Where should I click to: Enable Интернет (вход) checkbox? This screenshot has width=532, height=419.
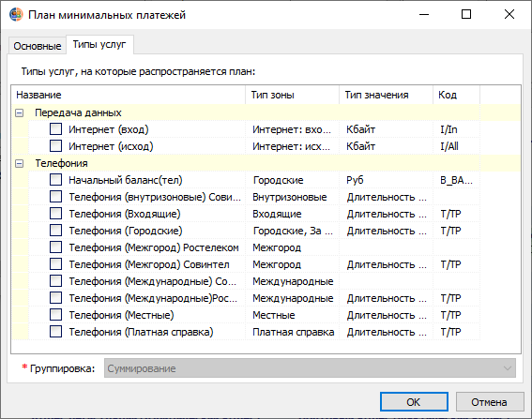click(x=55, y=129)
